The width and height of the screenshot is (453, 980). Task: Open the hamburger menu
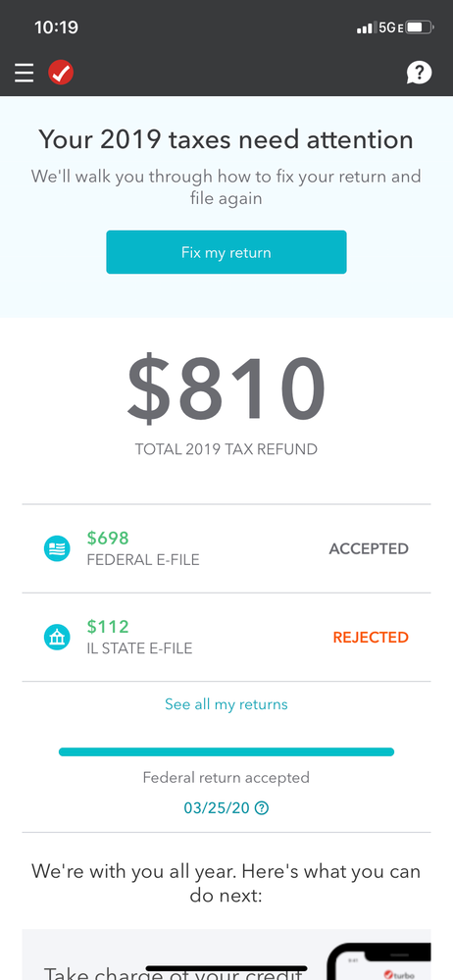(x=25, y=74)
